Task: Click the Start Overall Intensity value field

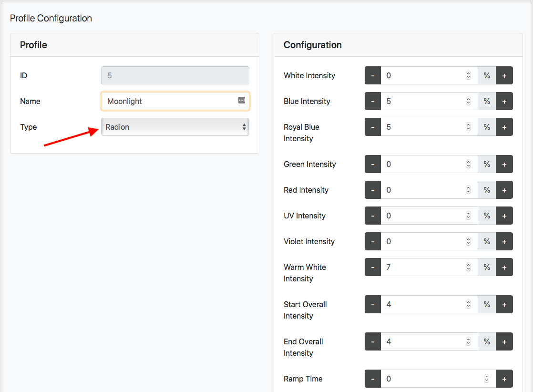Action: (x=430, y=304)
